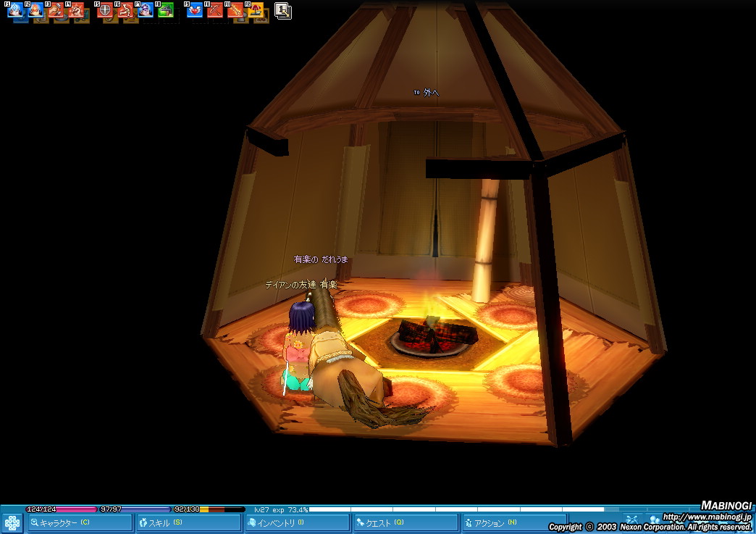Activate the F10 crossbow ranged skill
756x534 pixels.
215,9
